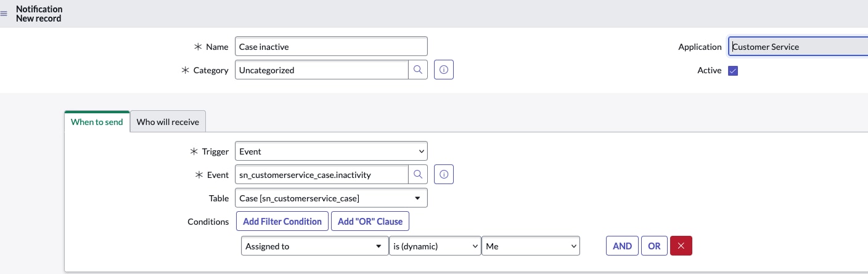Screen dimensions: 868x274
Task: Click the OR condition button
Action: (x=654, y=246)
